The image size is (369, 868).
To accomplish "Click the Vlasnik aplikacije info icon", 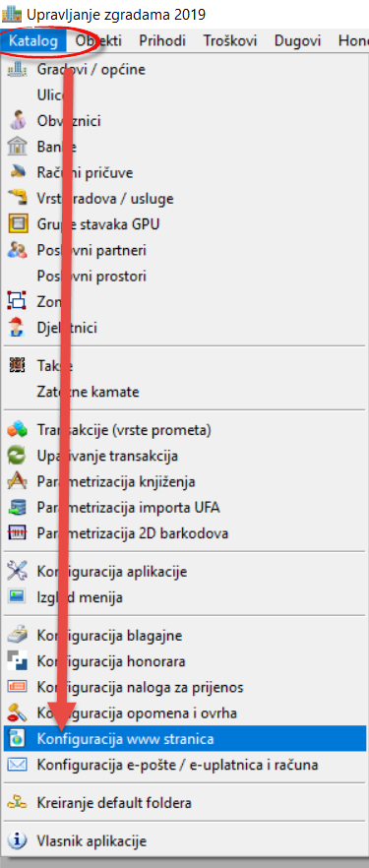I will (x=16, y=841).
